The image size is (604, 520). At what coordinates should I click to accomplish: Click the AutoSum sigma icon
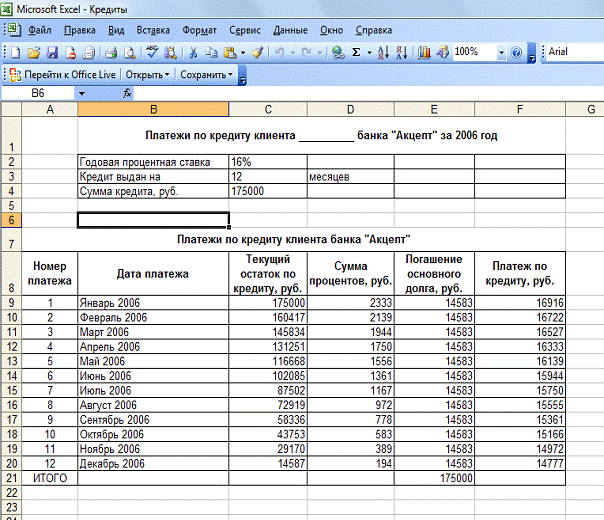point(357,52)
